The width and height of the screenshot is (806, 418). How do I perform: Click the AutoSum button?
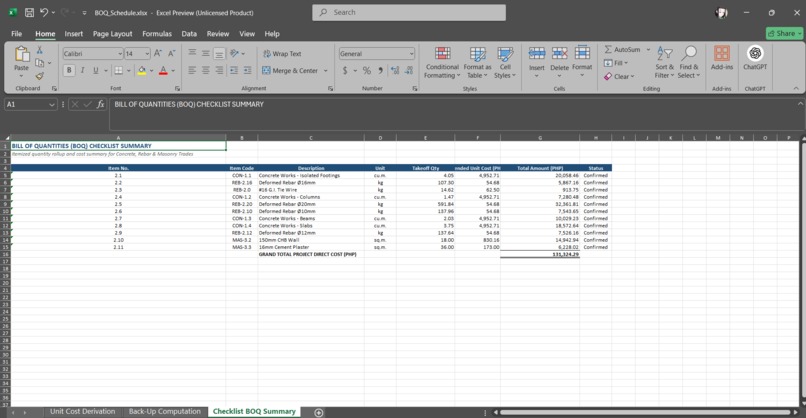(622, 49)
